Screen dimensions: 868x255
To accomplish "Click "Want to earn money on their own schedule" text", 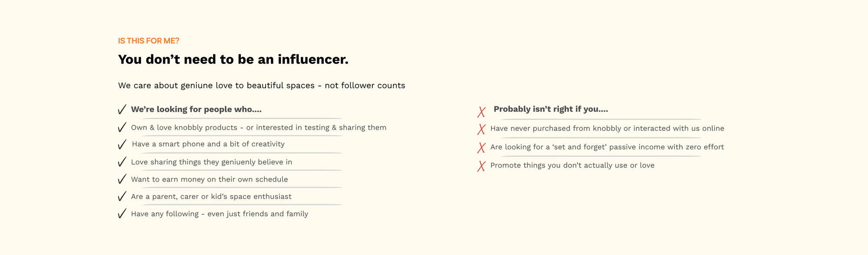I will 209,179.
